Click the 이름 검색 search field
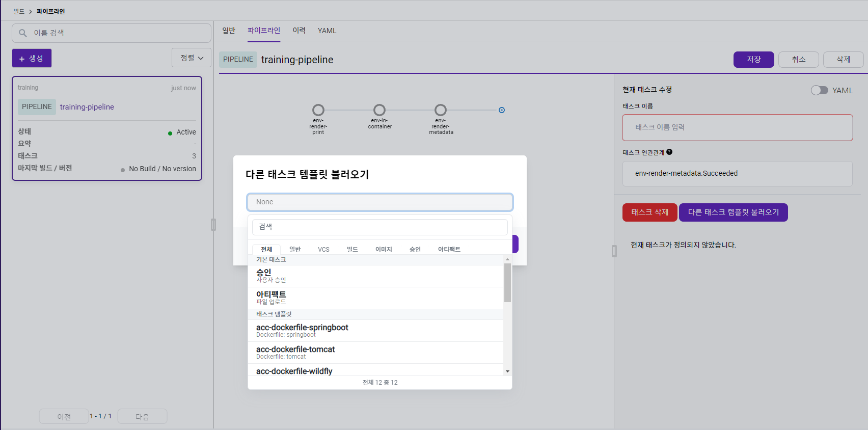868x430 pixels. tap(112, 33)
